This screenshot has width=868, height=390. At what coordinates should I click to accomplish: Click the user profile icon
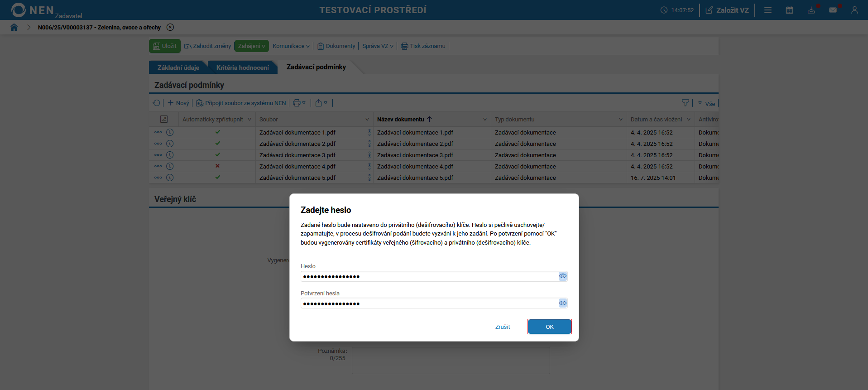point(854,10)
